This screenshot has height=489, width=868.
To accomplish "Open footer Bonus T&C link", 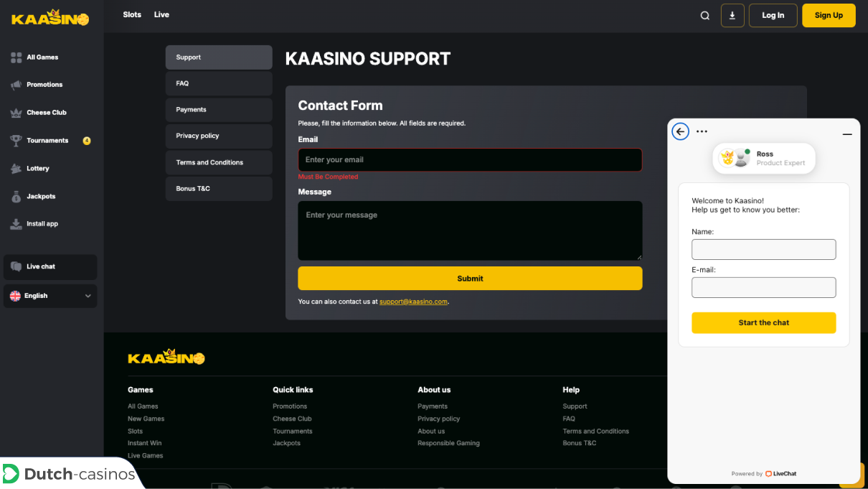I will tap(580, 443).
